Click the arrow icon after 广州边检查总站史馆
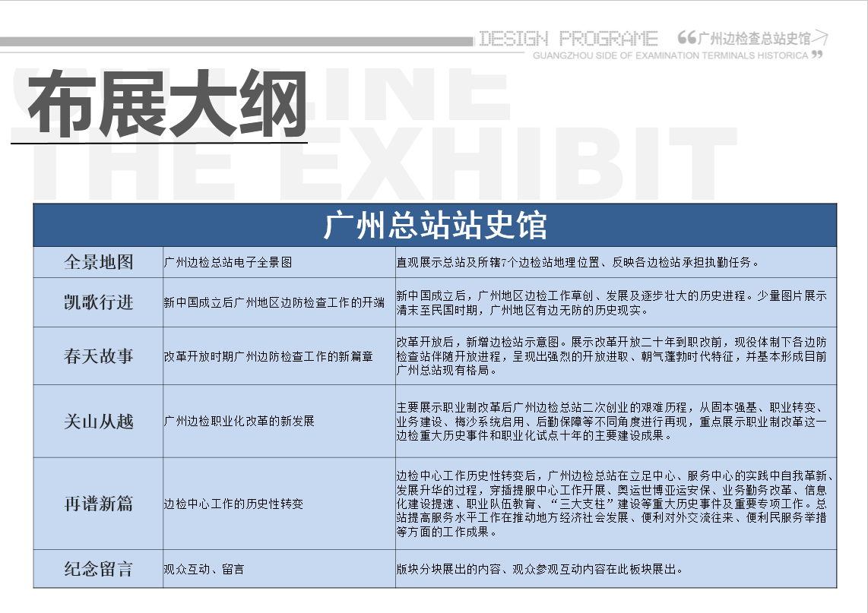The height and width of the screenshot is (613, 868). click(x=820, y=38)
